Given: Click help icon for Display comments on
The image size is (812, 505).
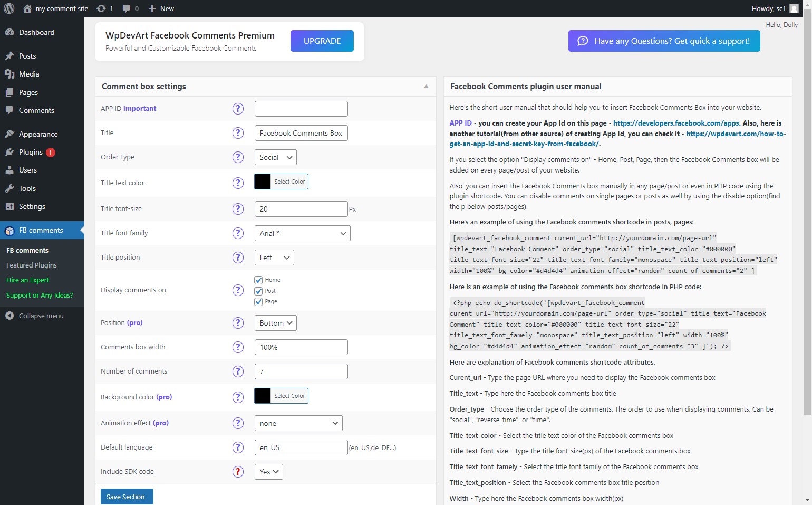Looking at the screenshot, I should pyautogui.click(x=238, y=290).
